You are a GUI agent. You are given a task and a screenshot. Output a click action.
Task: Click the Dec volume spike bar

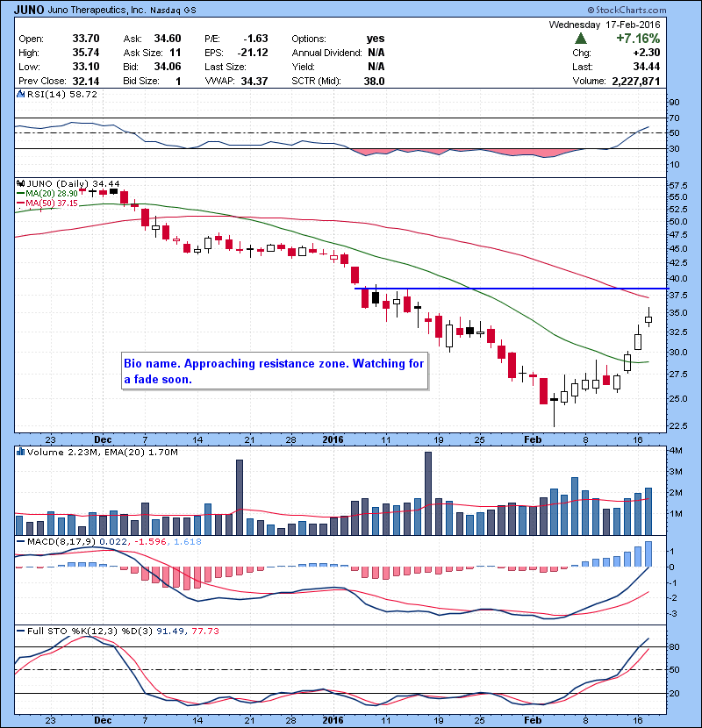(240, 497)
